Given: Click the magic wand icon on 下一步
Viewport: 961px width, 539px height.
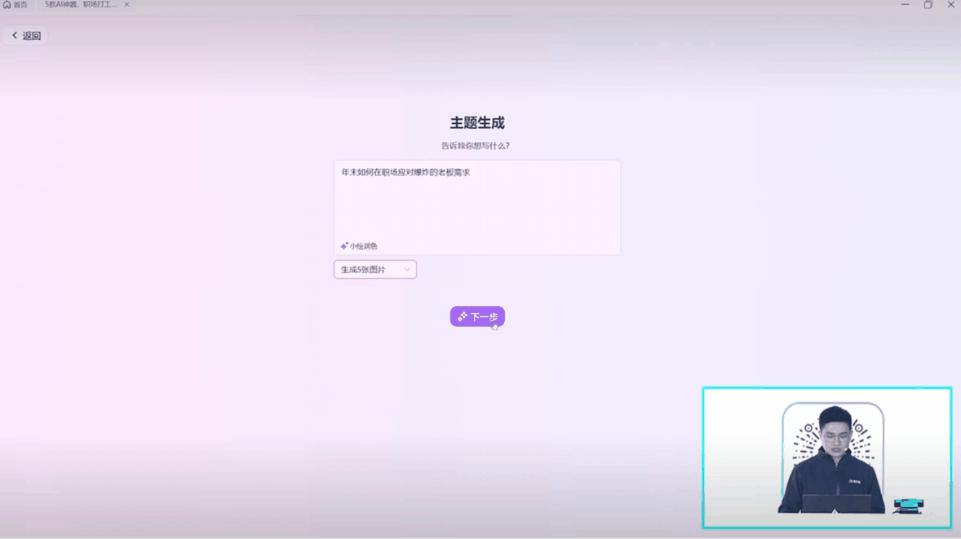Looking at the screenshot, I should [x=462, y=317].
